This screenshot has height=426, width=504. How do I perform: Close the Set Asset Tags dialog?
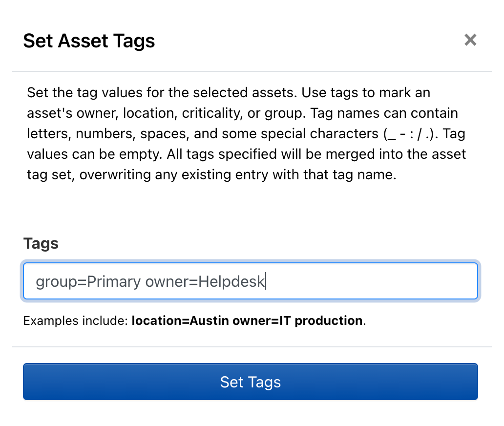click(470, 40)
